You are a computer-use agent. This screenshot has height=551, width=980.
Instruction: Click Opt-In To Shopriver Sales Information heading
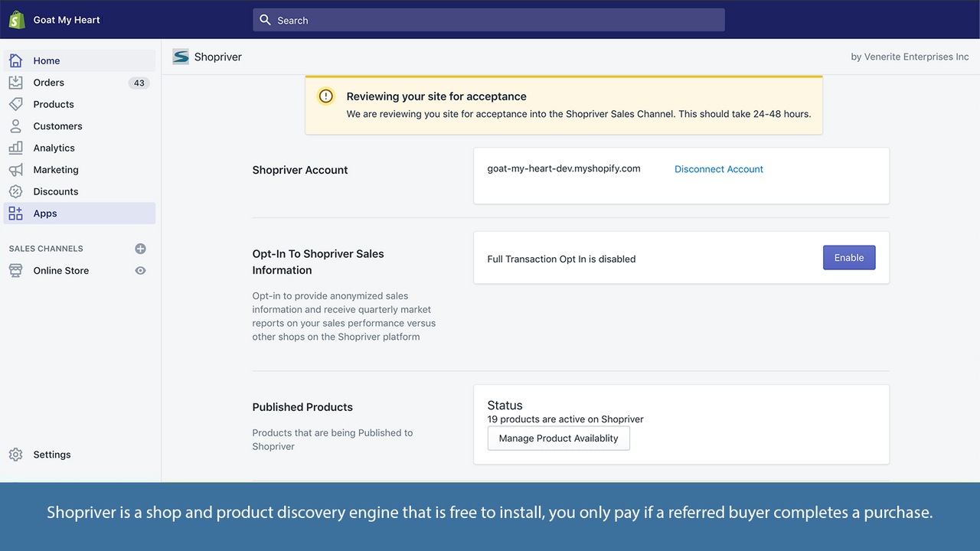318,262
